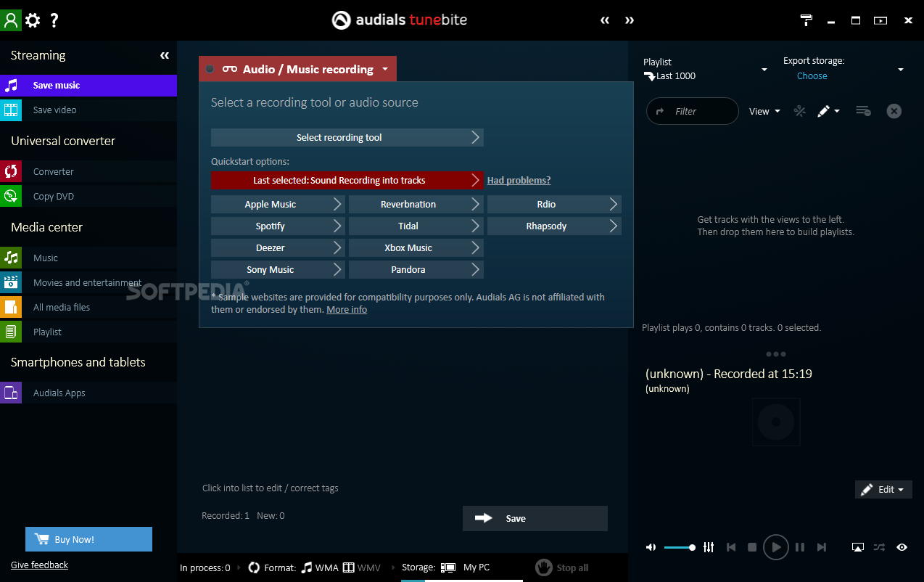Image resolution: width=924 pixels, height=582 pixels.
Task: Toggle the eye visibility icon in player
Action: pyautogui.click(x=902, y=547)
